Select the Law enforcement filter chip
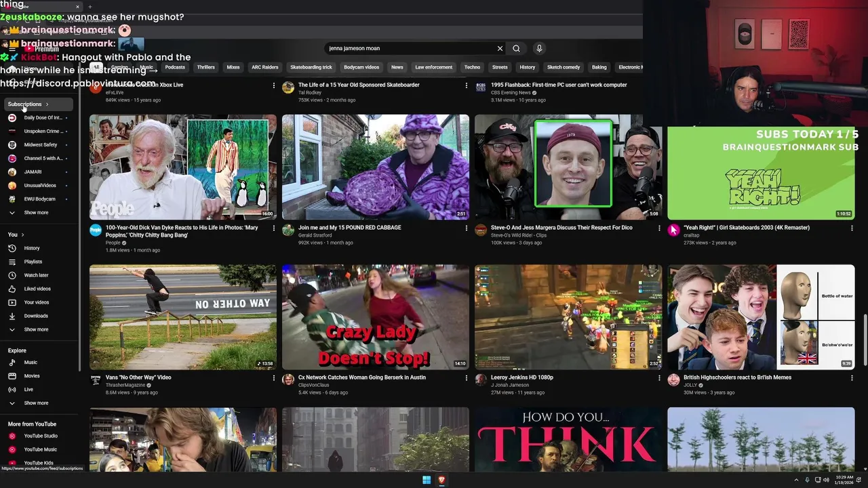Screen dimensions: 868x488 pyautogui.click(x=433, y=67)
